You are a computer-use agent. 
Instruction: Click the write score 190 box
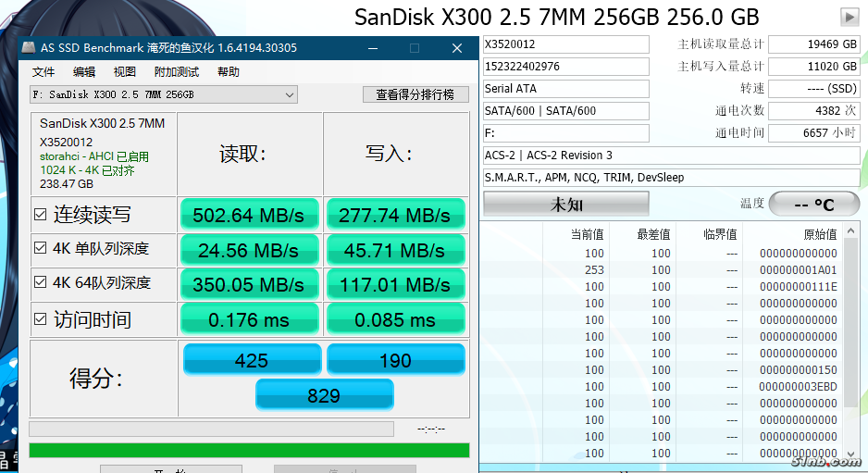(x=395, y=360)
